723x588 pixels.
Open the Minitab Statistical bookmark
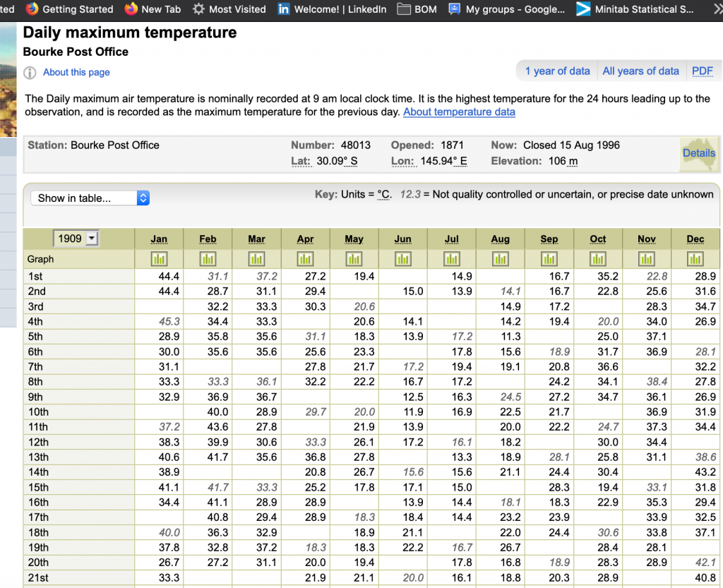tap(634, 9)
